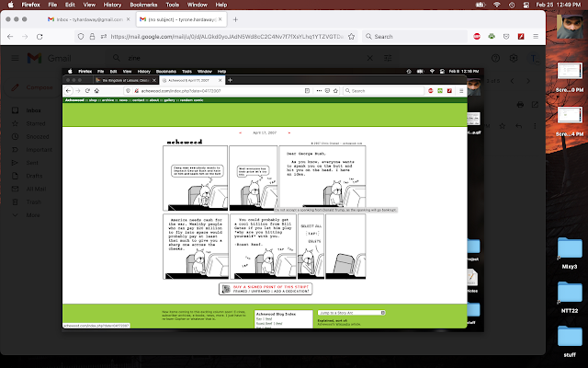Screen dimensions: 588x368
Task: Open the Wi-Fi menu in the top menu bar
Action: tap(497, 5)
